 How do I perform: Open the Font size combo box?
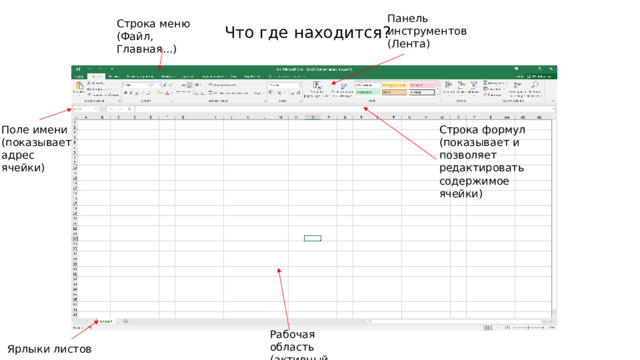(156, 85)
